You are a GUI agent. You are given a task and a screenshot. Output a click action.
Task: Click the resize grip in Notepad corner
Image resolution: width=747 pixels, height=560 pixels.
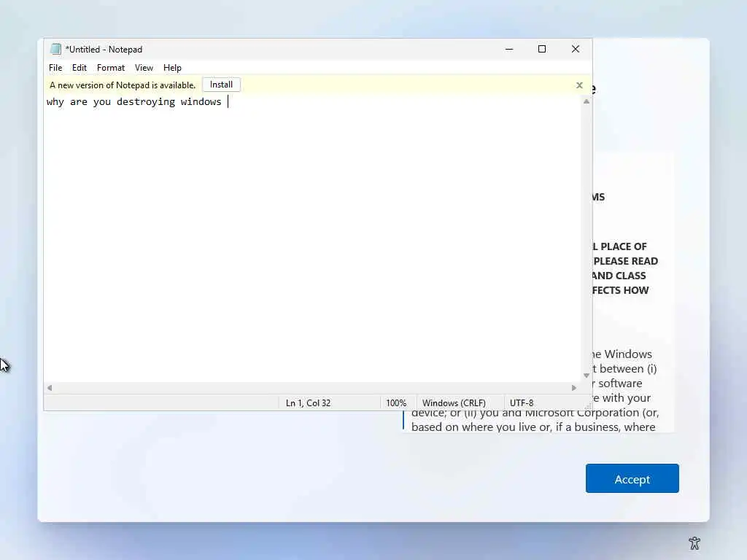pos(588,405)
